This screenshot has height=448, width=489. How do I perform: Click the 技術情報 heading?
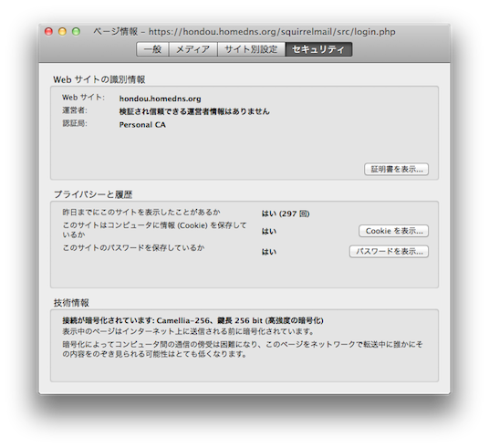pos(71,303)
